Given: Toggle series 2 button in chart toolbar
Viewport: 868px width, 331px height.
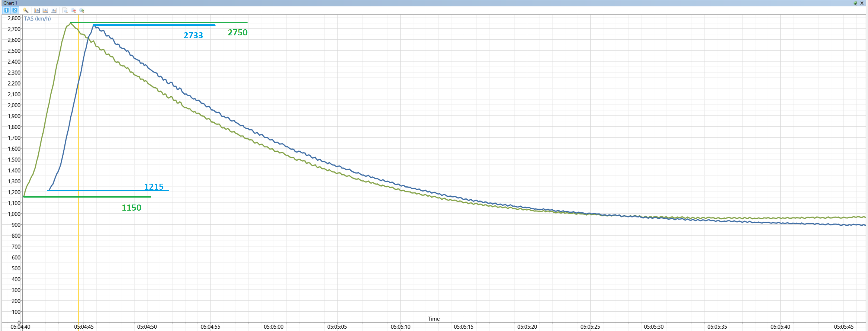Looking at the screenshot, I should (15, 10).
